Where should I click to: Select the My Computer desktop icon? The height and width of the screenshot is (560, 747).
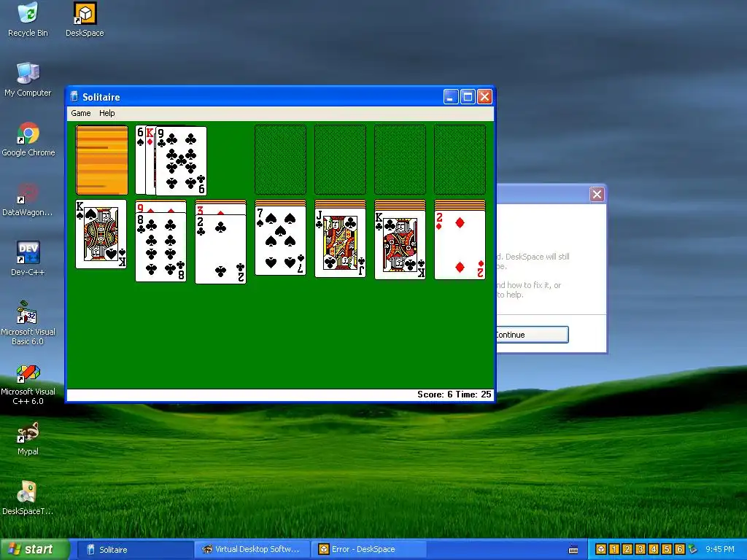pyautogui.click(x=28, y=79)
